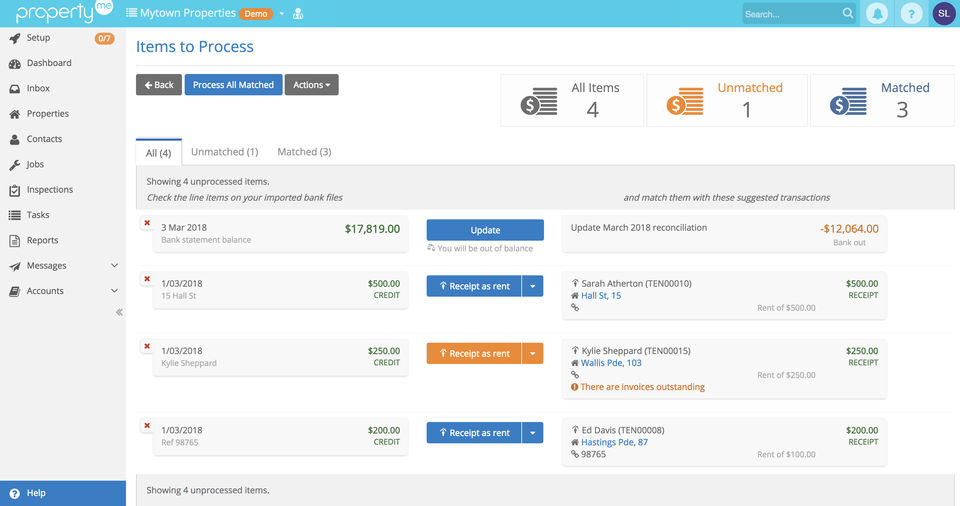Click the notifications bell icon
Screen dimensions: 960x506
click(877, 13)
